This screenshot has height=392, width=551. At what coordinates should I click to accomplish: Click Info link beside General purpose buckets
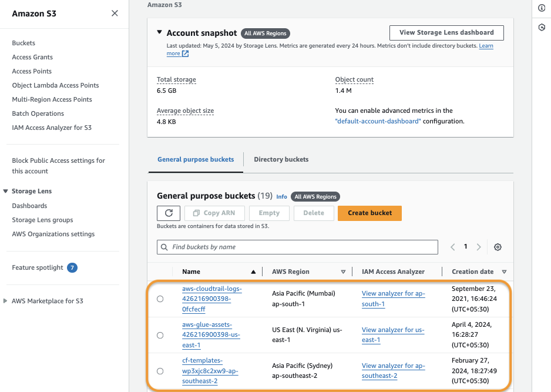click(281, 197)
